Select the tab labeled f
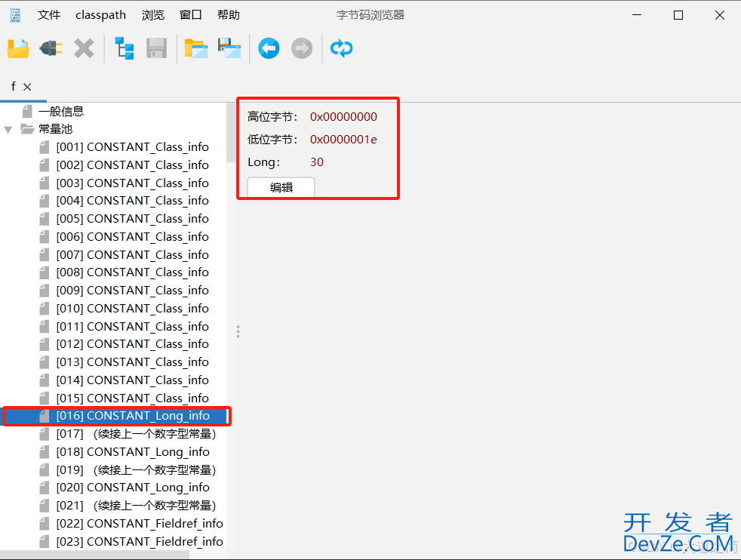 tap(14, 87)
